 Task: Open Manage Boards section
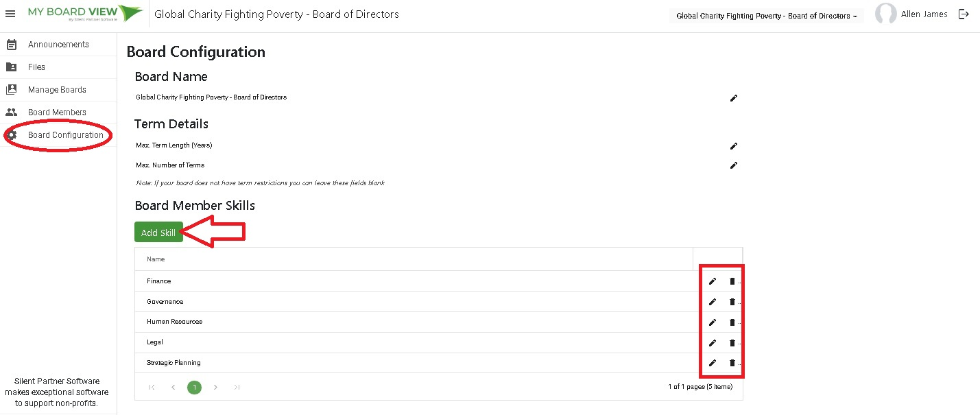pos(57,90)
